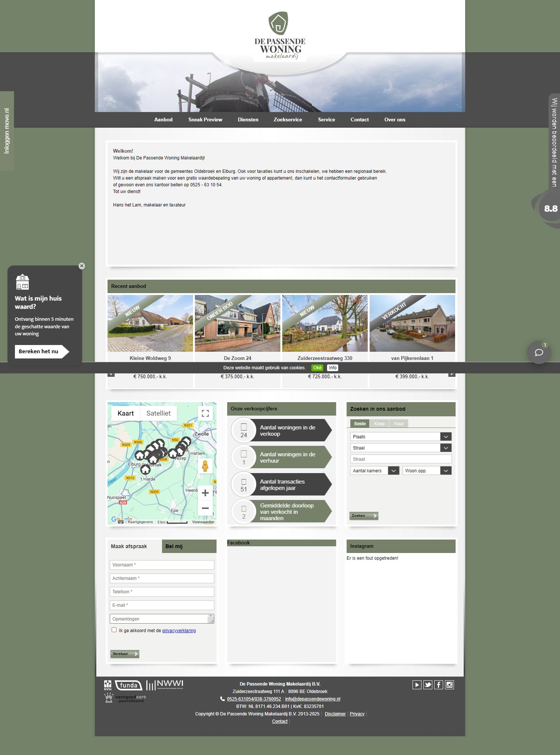Switch to the Bel mij tab
Viewport: 560px width, 755px height.
189,546
